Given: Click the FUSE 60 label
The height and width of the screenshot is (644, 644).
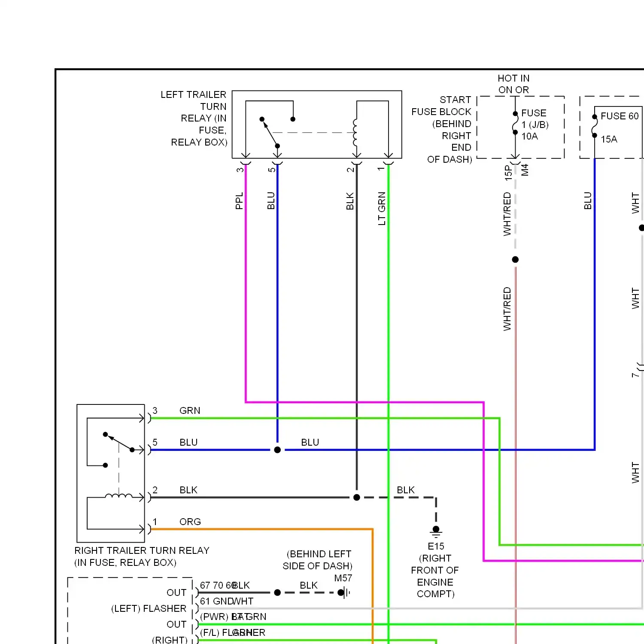Looking at the screenshot, I should 620,116.
